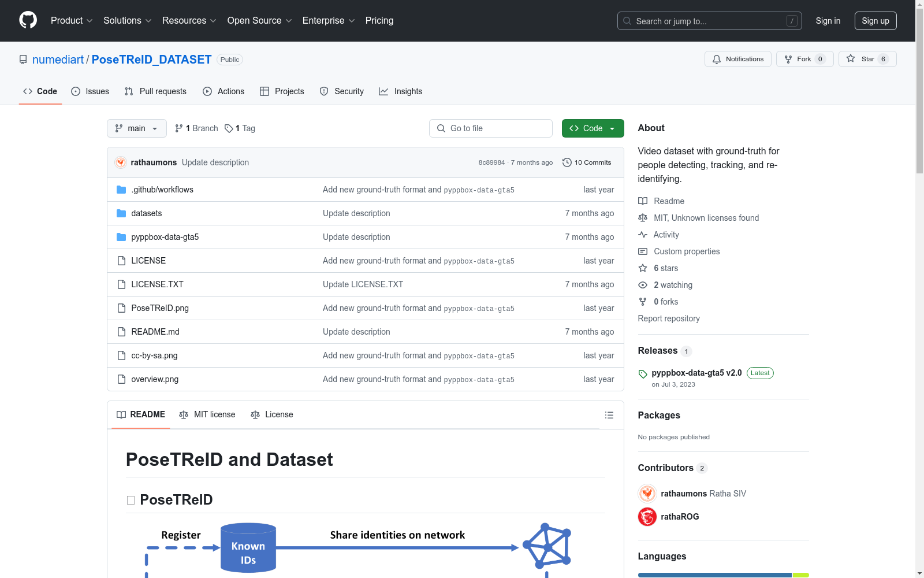Screen dimensions: 924x578
Task: Click the datasets folder icon
Action: pyautogui.click(x=121, y=213)
